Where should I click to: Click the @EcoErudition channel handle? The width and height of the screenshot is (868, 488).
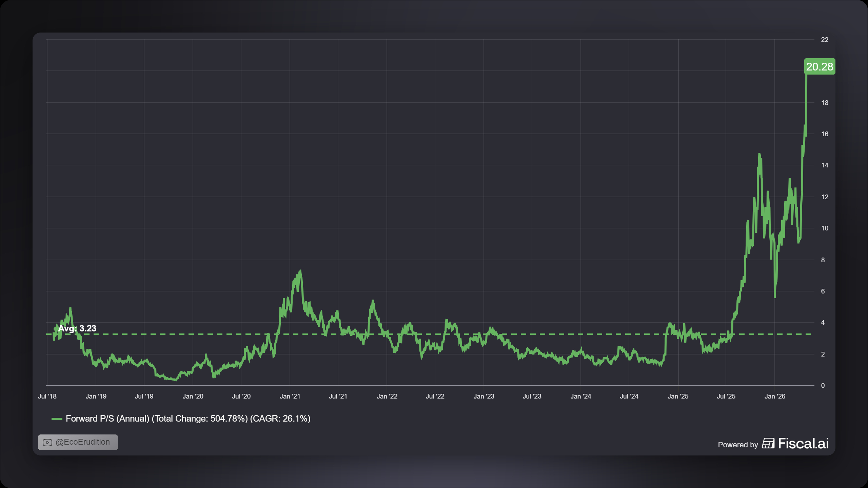pos(83,442)
